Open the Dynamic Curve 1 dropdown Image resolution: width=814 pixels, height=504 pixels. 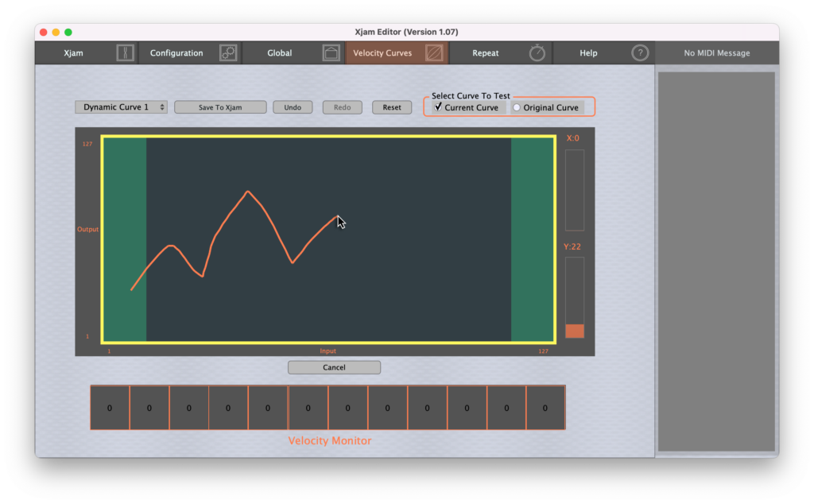click(121, 107)
